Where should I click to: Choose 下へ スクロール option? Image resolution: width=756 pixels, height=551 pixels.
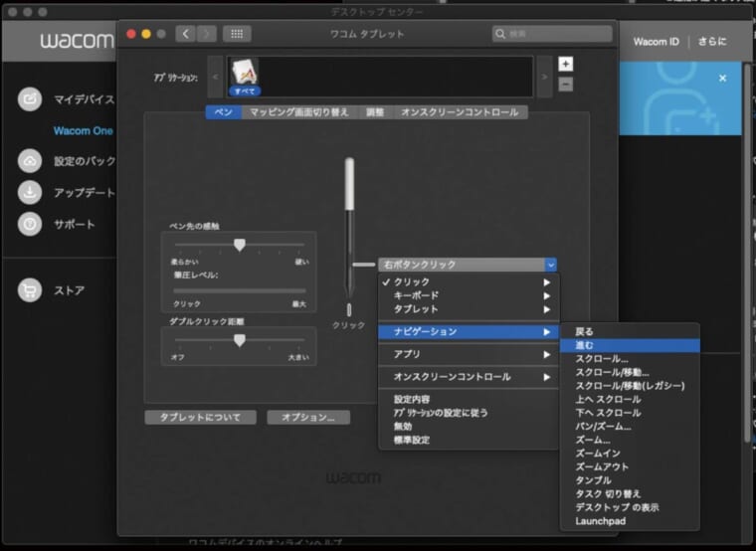pos(630,413)
